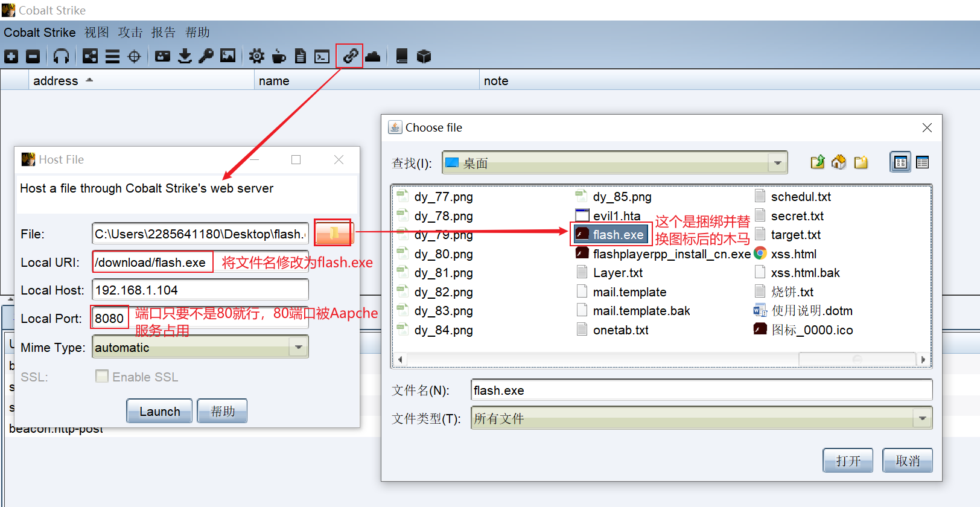Open Java signed applet coffee cup icon
The image size is (980, 507).
click(x=279, y=57)
